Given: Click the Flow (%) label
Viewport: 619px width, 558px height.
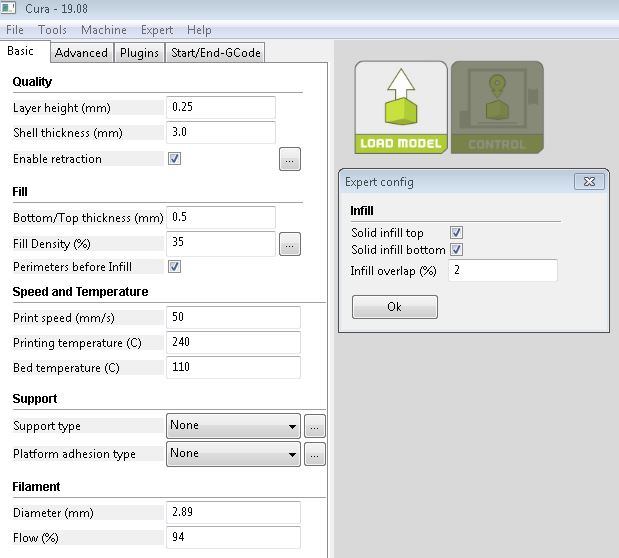Looking at the screenshot, I should 36,538.
